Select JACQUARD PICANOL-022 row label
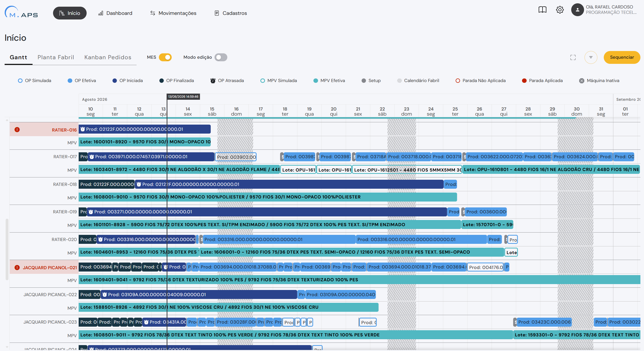The width and height of the screenshot is (644, 351). tap(50, 295)
